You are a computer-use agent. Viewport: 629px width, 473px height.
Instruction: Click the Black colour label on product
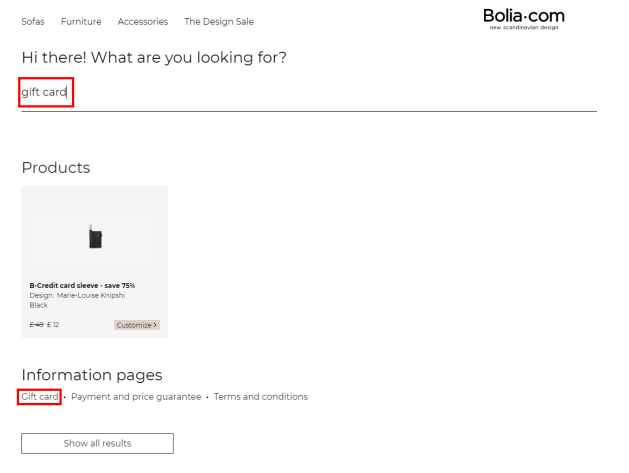click(39, 305)
